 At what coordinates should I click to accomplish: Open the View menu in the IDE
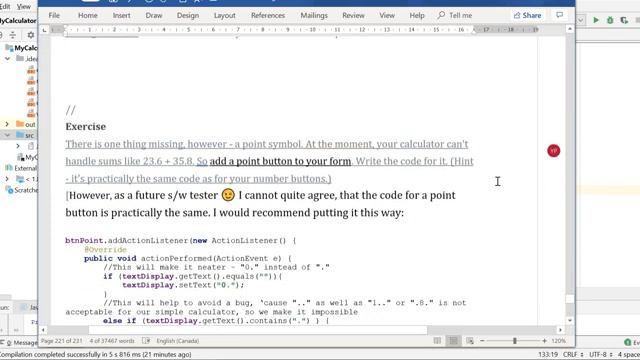tap(23, 7)
